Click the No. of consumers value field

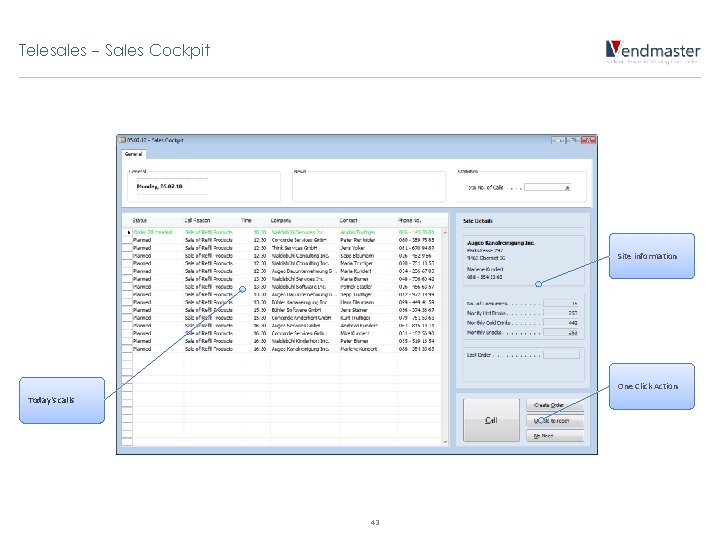coord(561,303)
